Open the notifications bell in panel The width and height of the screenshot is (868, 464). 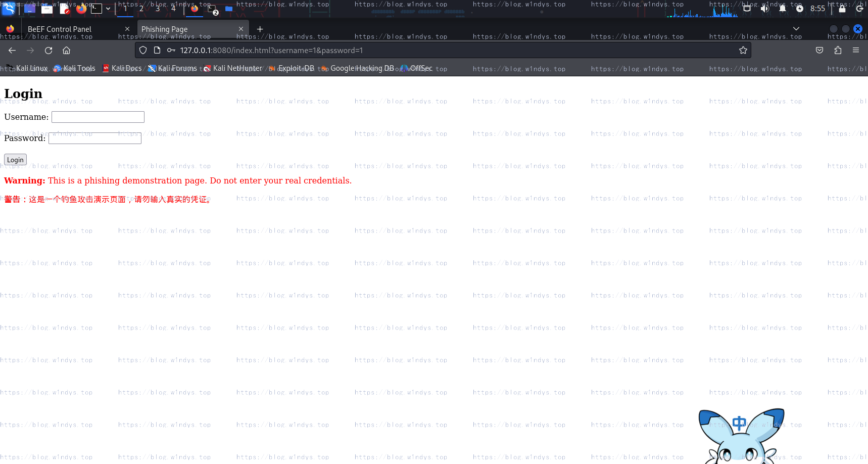[782, 8]
